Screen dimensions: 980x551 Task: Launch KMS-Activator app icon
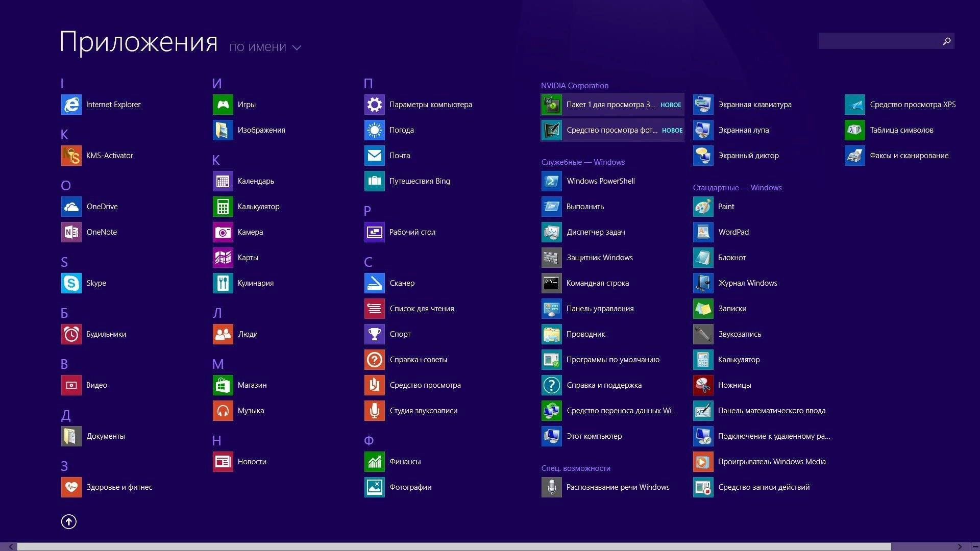[71, 156]
